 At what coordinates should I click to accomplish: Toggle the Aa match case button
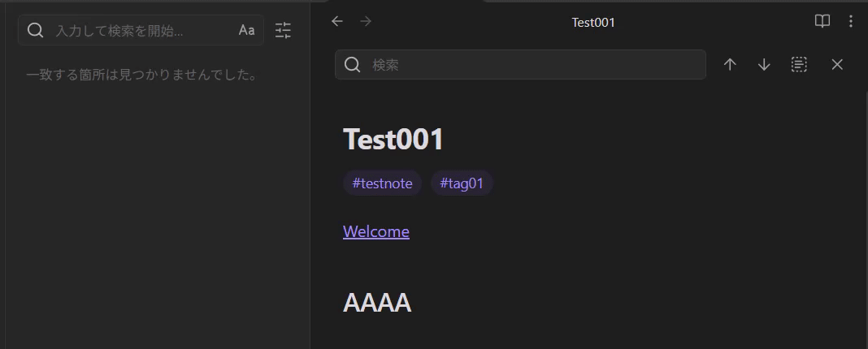click(x=247, y=30)
